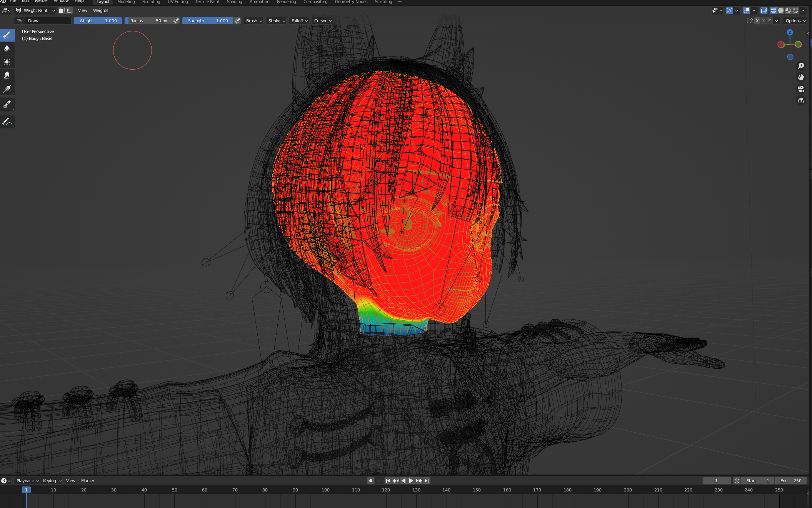812x508 pixels.
Task: Jump to timeline end frame
Action: coord(427,481)
